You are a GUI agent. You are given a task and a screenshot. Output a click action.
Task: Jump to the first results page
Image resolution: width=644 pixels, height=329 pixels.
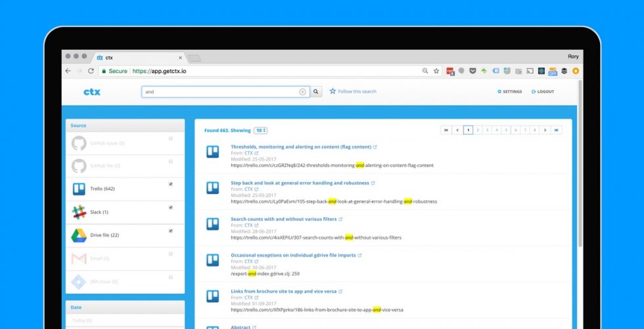coord(446,130)
